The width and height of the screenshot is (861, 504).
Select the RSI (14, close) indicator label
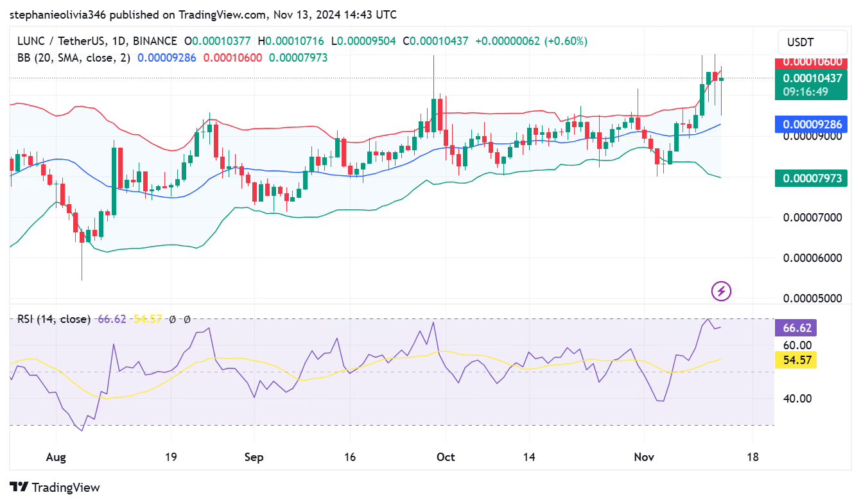click(54, 319)
